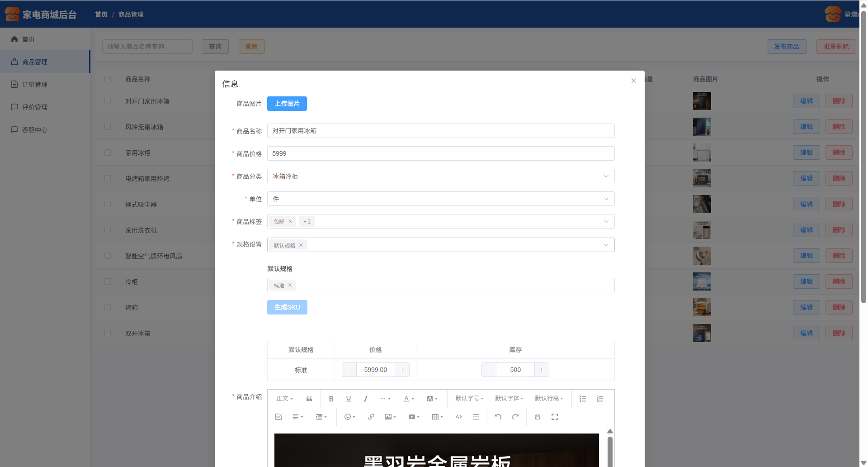Click the bulleted list icon
The width and height of the screenshot is (868, 467).
583,399
